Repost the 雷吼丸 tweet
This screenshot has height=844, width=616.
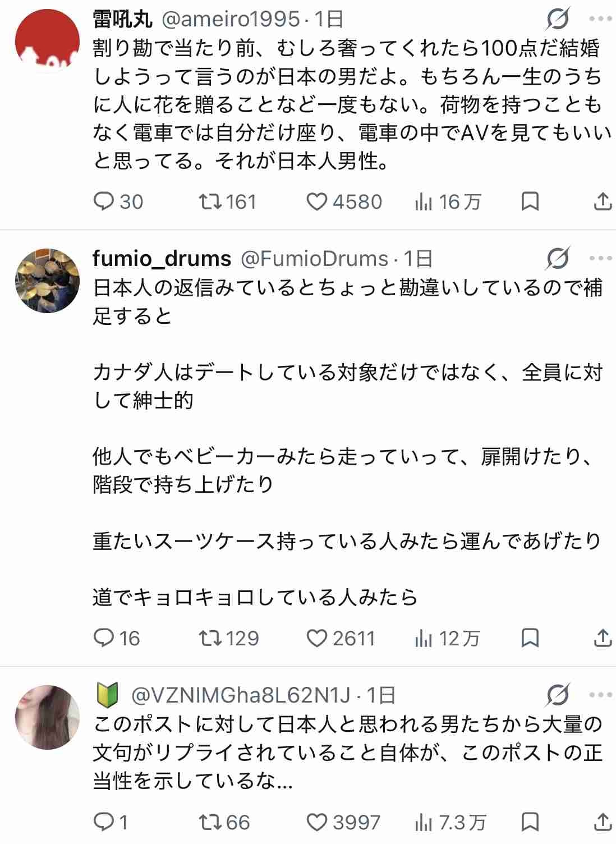click(211, 202)
